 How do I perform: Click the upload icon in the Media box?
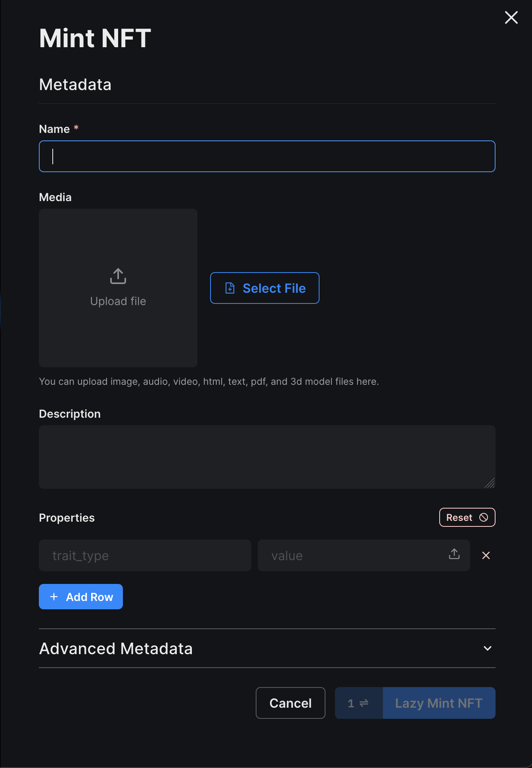[118, 276]
